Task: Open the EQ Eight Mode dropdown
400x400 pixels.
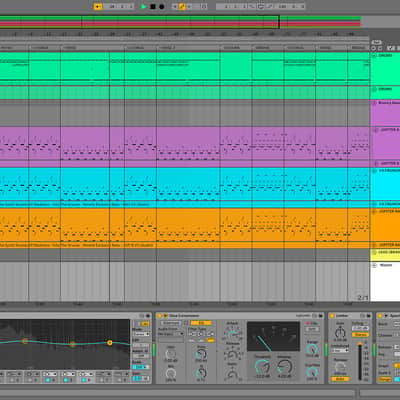Action: [141, 334]
